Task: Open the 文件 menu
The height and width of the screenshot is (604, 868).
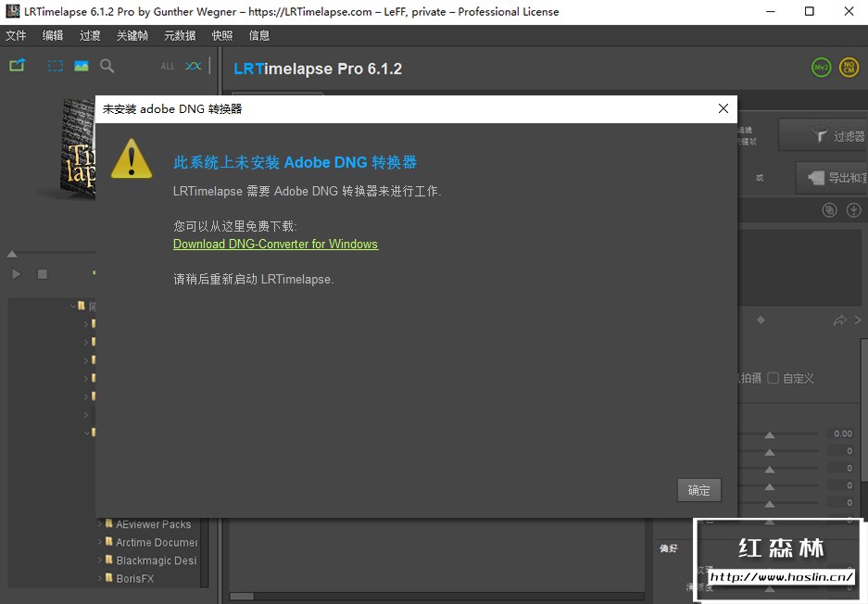Action: tap(16, 35)
